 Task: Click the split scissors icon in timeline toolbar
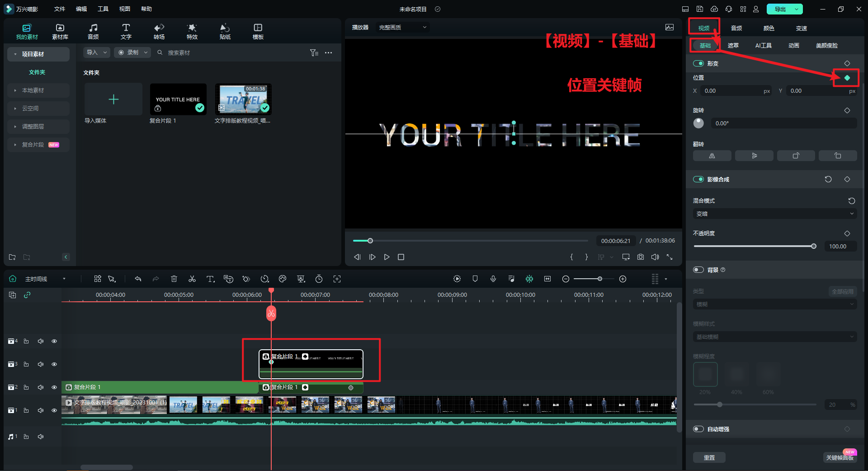tap(192, 279)
